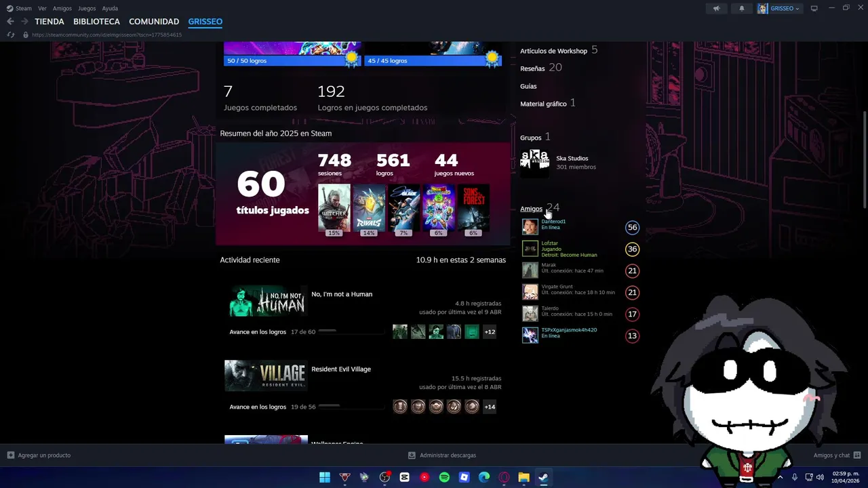Open the Guías link
The image size is (868, 488).
click(x=528, y=86)
